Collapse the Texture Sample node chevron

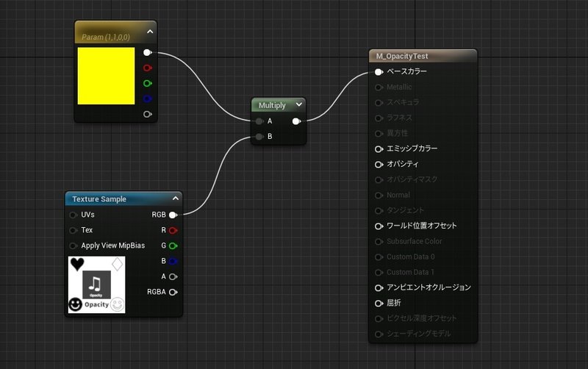176,198
